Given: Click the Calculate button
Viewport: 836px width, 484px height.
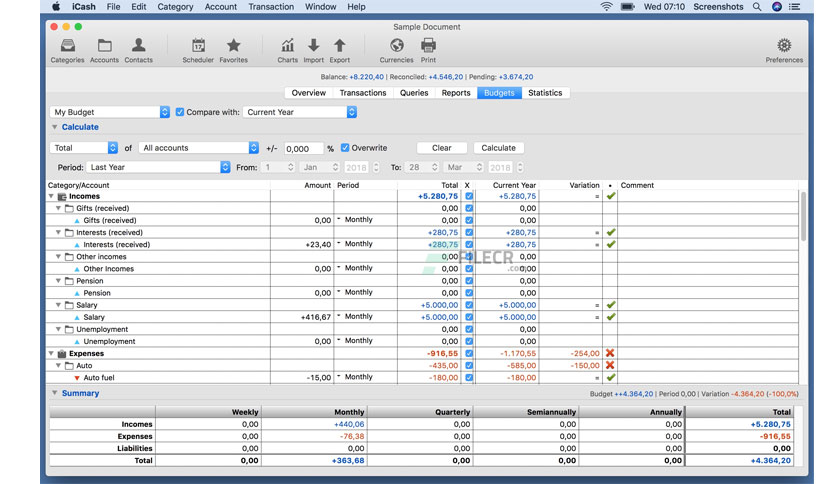Looking at the screenshot, I should [x=499, y=148].
